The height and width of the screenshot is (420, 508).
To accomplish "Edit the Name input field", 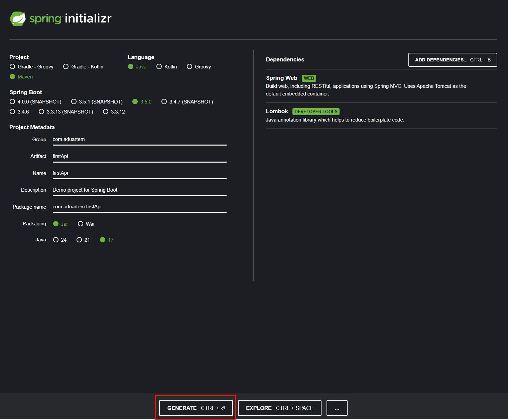I will [x=139, y=173].
